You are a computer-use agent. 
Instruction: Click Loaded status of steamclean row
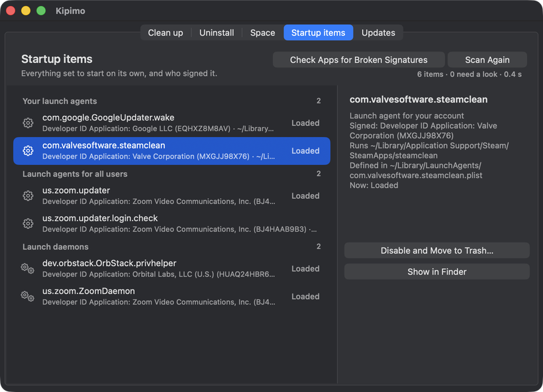pyautogui.click(x=305, y=150)
